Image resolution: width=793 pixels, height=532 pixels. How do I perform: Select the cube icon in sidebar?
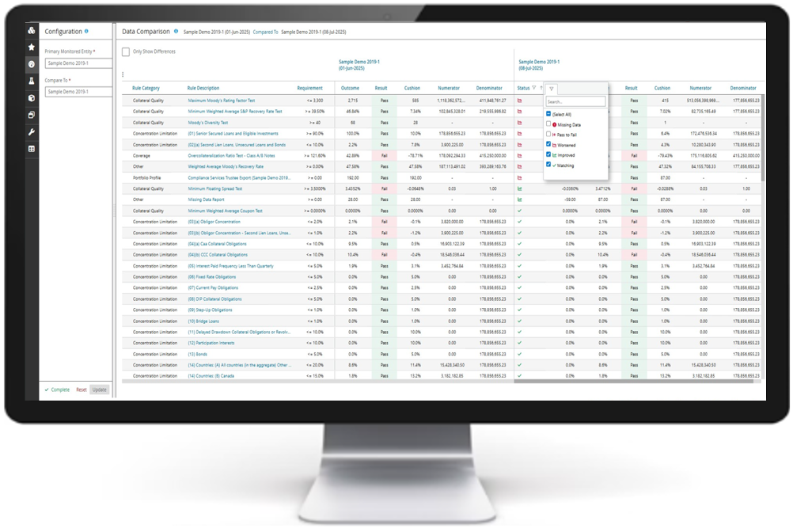[32, 98]
